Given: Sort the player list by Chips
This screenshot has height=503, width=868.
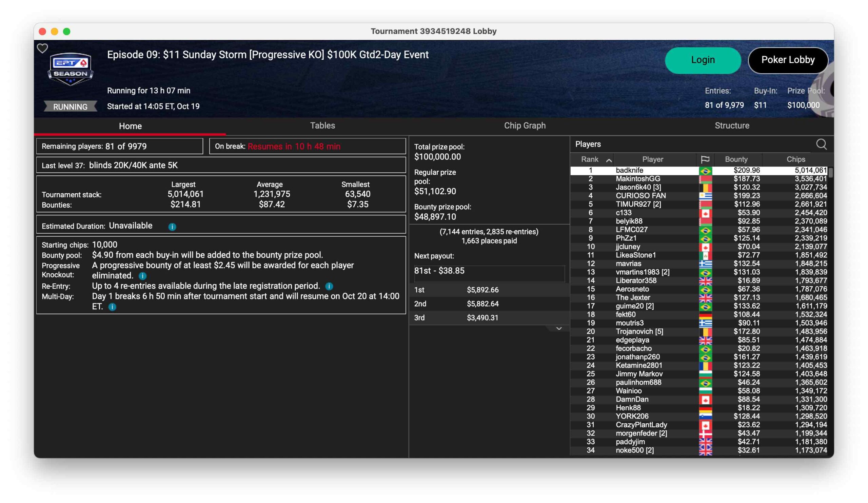Looking at the screenshot, I should [x=795, y=159].
